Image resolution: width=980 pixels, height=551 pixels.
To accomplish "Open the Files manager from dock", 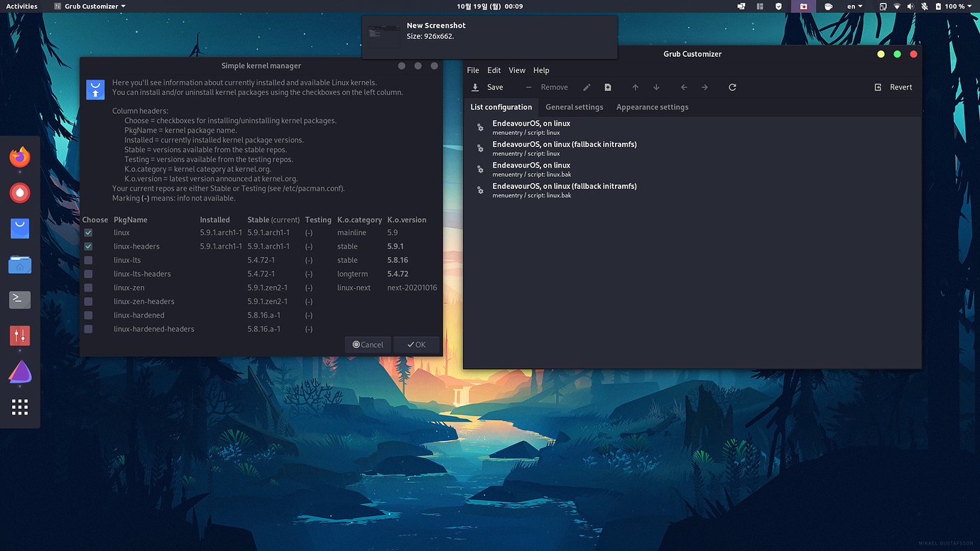I will pyautogui.click(x=20, y=264).
